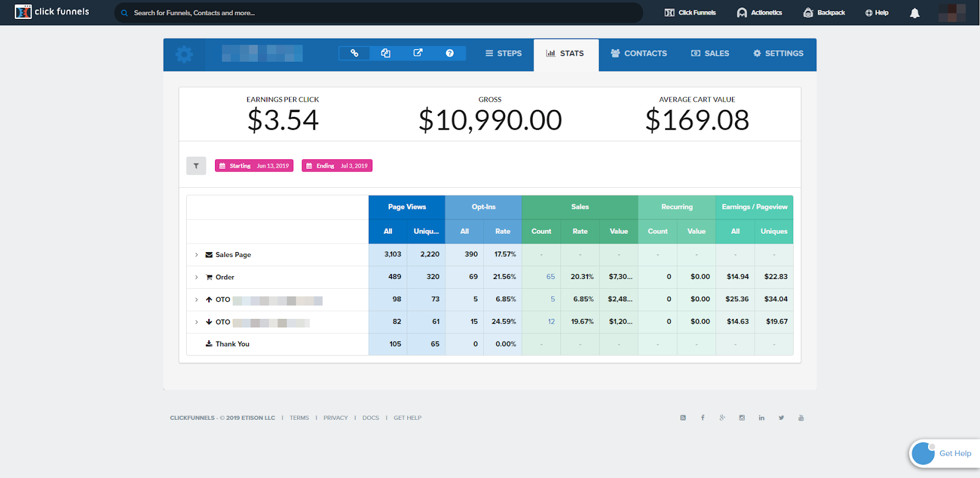980x478 pixels.
Task: Click the clone funnel copy icon
Action: pyautogui.click(x=386, y=53)
